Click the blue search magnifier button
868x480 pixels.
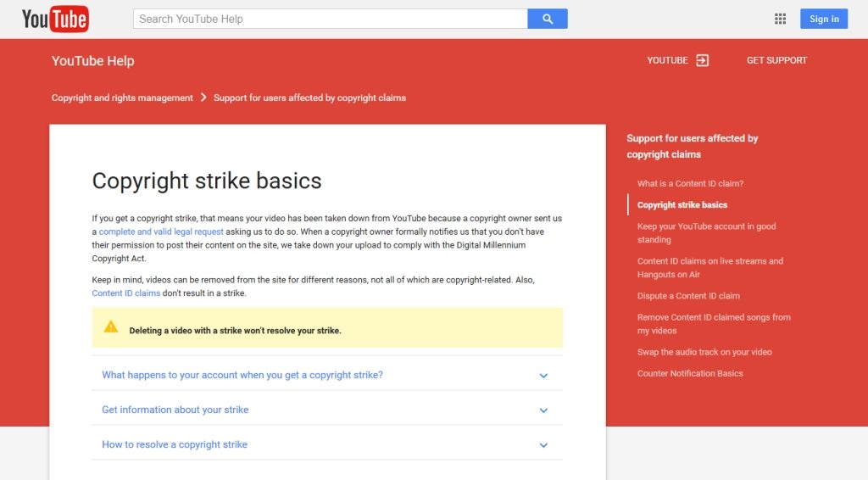(x=548, y=19)
